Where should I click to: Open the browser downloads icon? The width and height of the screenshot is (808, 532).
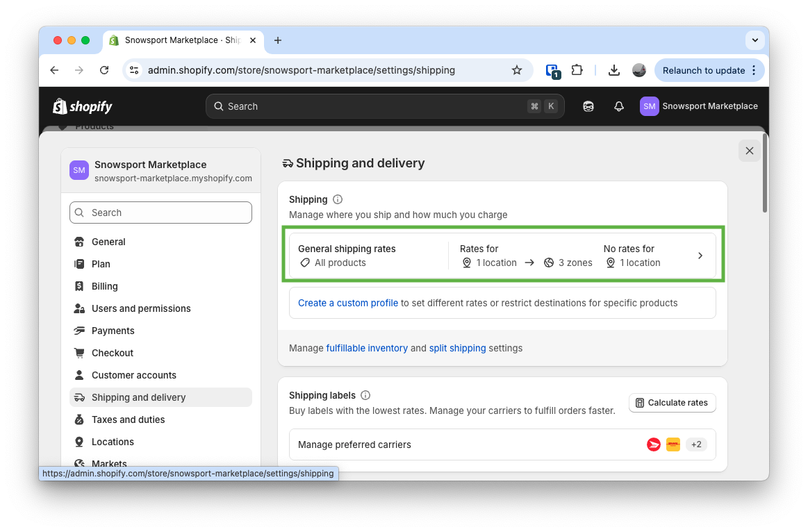pos(614,70)
